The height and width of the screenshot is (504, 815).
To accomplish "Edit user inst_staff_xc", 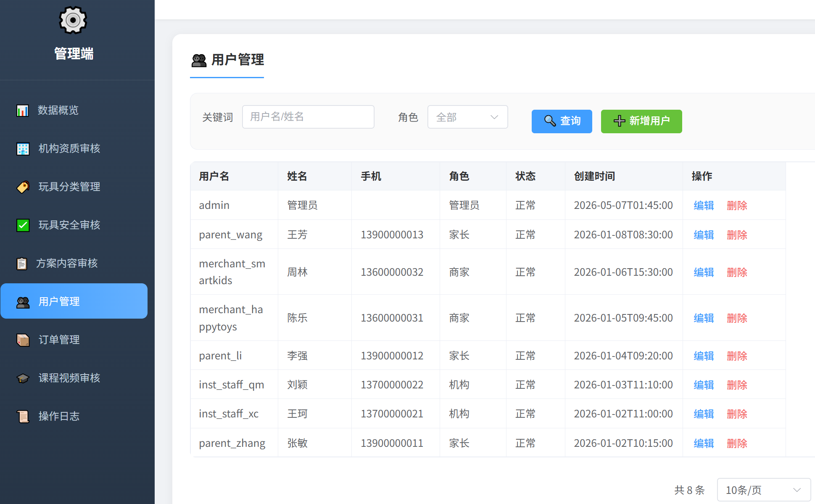I will click(x=704, y=414).
